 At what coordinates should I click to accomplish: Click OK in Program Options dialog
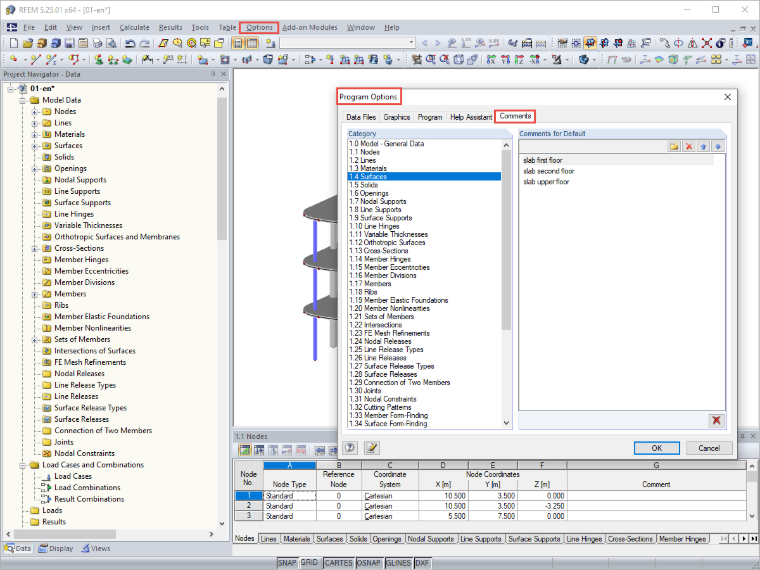coord(657,448)
